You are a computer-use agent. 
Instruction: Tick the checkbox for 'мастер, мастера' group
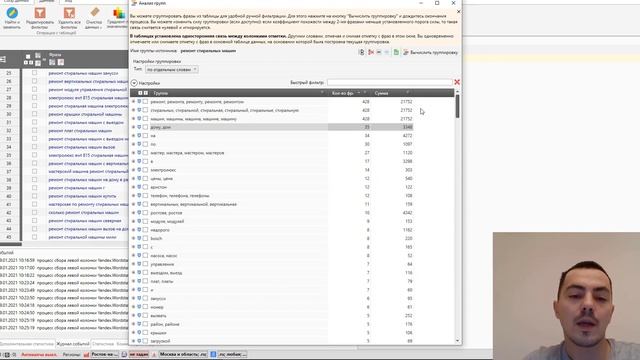[145, 153]
